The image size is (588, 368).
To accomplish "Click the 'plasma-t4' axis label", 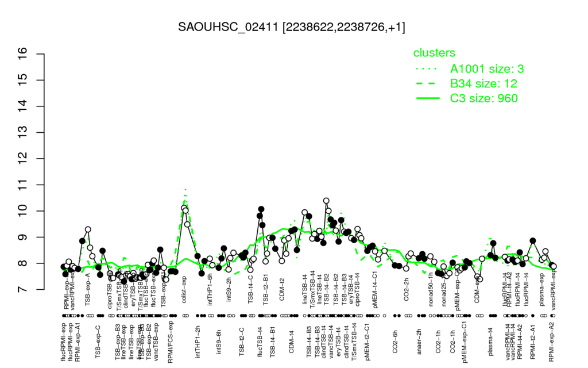I will click(490, 341).
